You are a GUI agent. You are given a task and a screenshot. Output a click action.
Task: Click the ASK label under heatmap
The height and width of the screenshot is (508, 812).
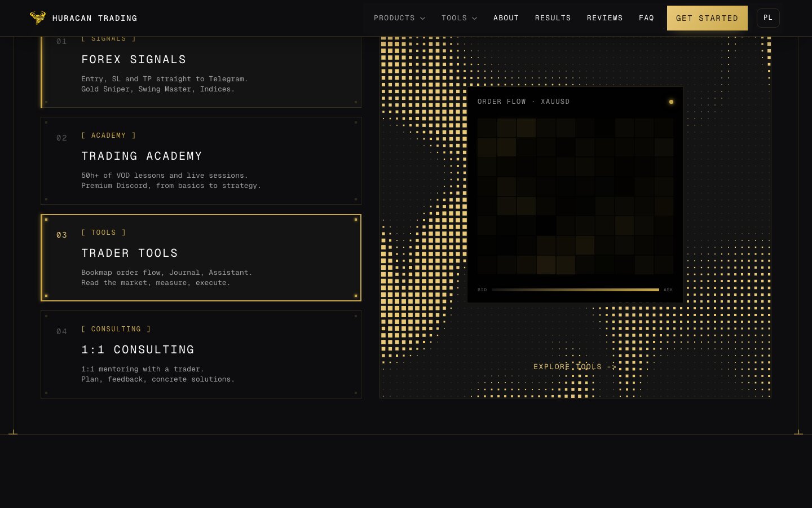click(668, 290)
